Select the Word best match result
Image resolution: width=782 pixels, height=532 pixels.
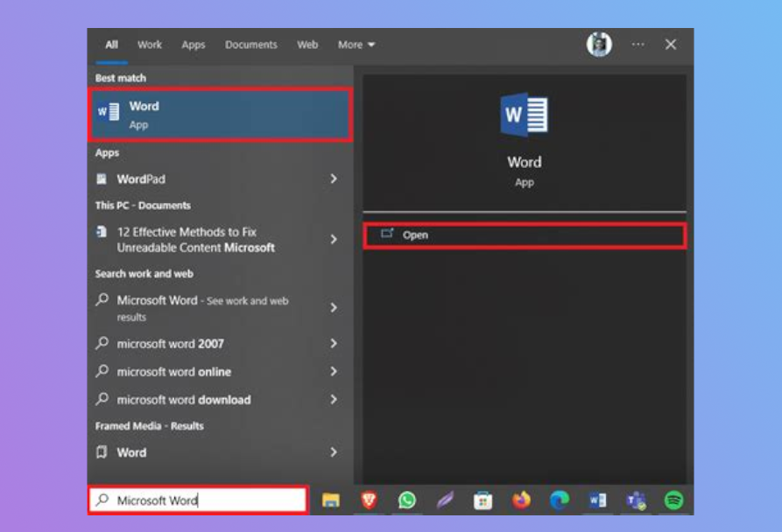click(x=220, y=115)
